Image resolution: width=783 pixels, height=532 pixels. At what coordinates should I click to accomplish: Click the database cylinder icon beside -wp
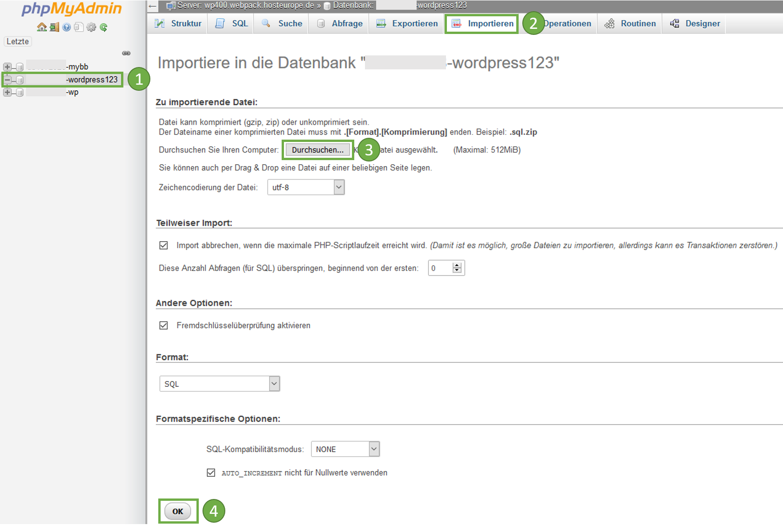20,92
